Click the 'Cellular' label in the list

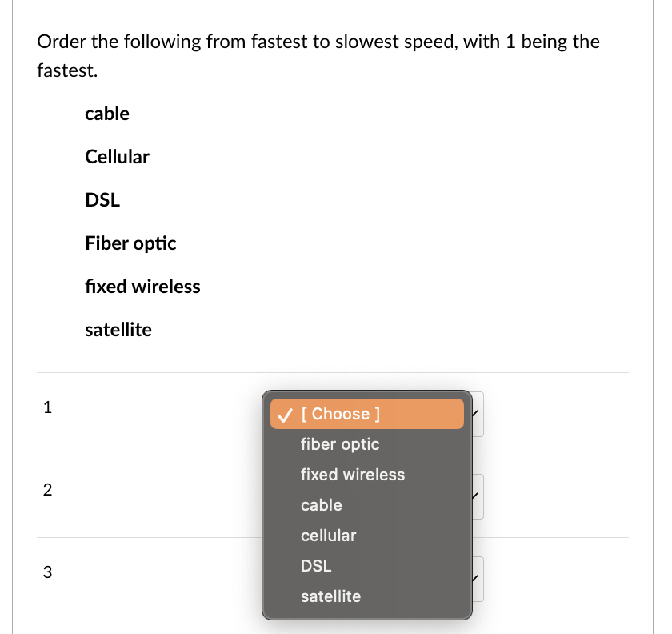[117, 157]
